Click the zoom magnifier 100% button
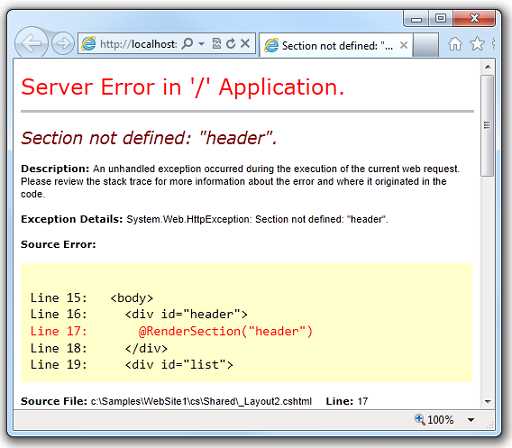Viewport: 512px width, 448px height. (x=434, y=420)
